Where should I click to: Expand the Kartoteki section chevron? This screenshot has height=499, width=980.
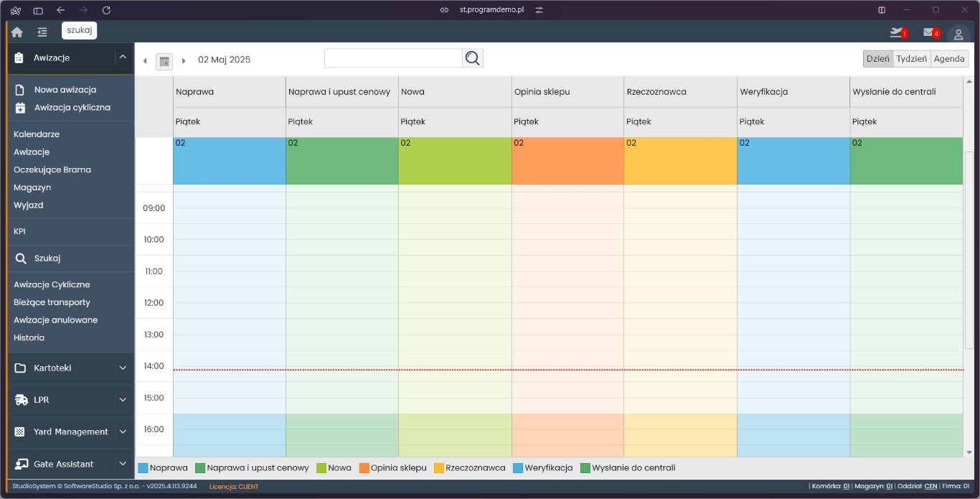[123, 368]
